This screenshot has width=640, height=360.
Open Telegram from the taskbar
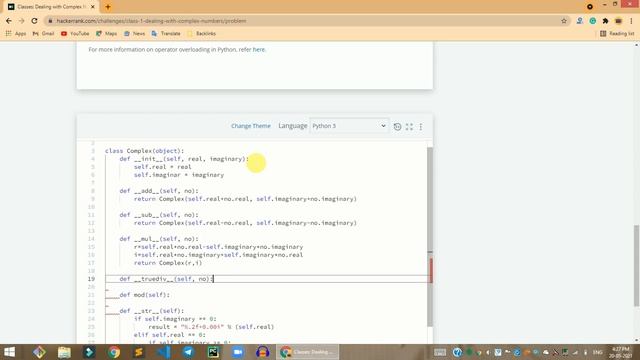click(x=188, y=352)
